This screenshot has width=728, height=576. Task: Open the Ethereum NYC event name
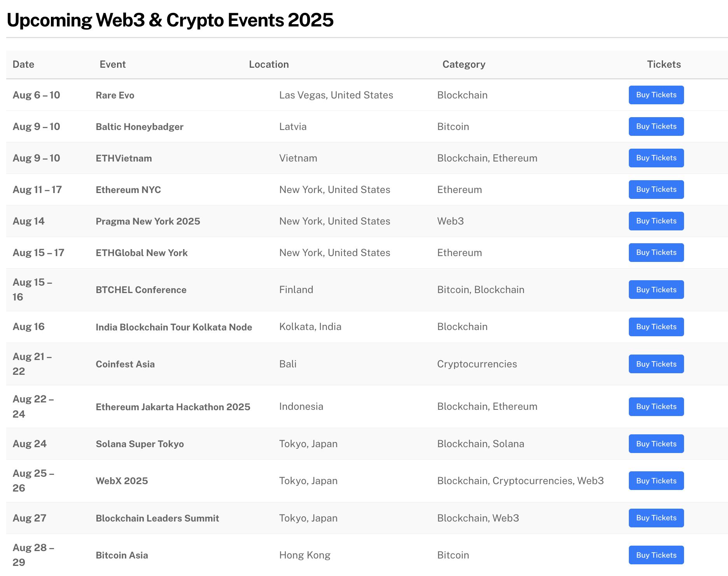pos(128,190)
